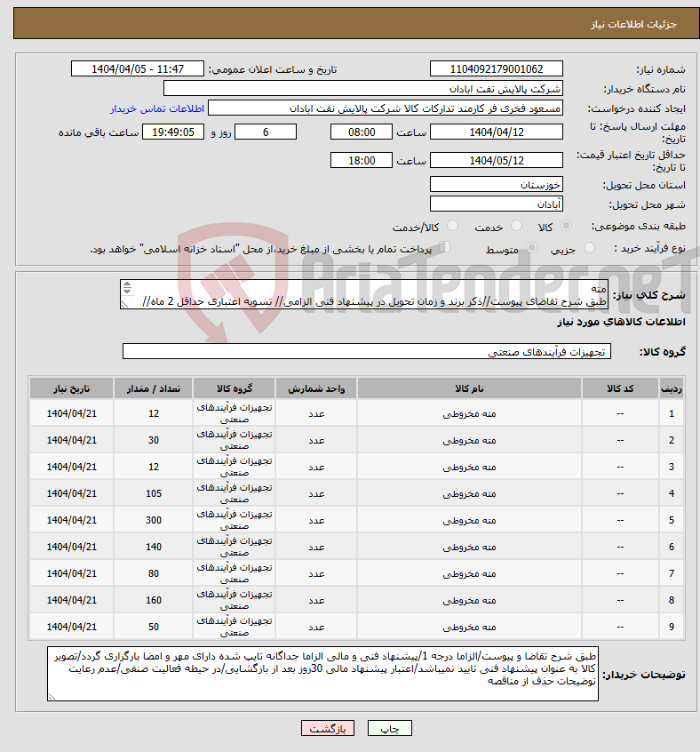Image resolution: width=700 pixels, height=752 pixels.
Task: Click the price validity date 1404/05/12
Action: pyautogui.click(x=497, y=161)
